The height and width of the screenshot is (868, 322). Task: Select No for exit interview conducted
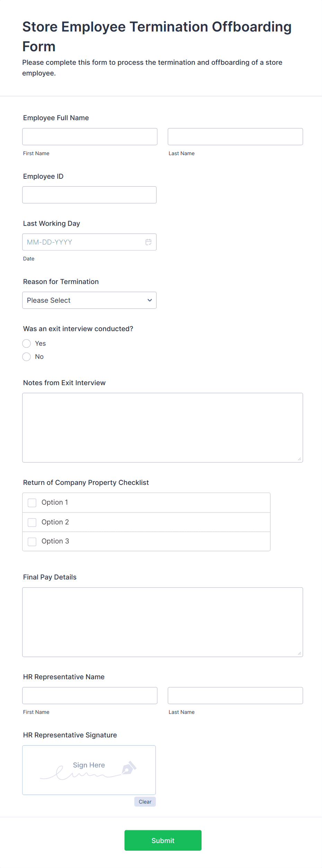[27, 357]
